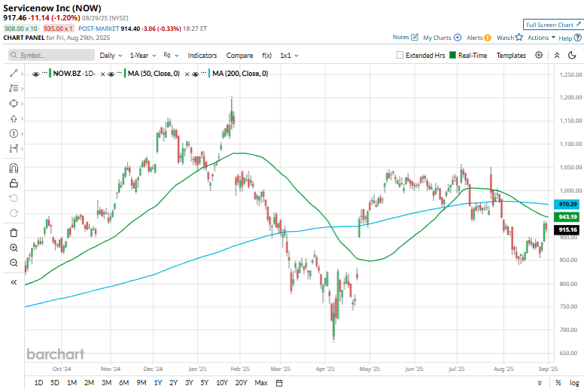Select the 6M range tab
The width and height of the screenshot is (584, 392).
pos(123,383)
